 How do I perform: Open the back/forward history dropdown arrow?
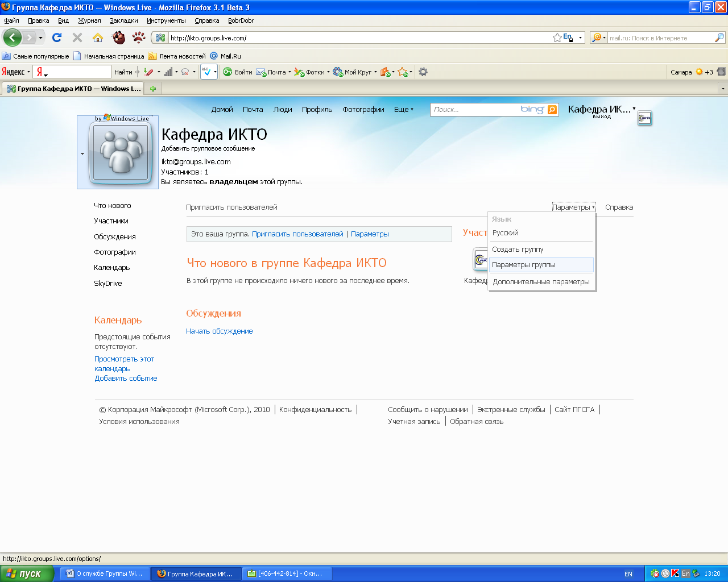click(x=40, y=38)
